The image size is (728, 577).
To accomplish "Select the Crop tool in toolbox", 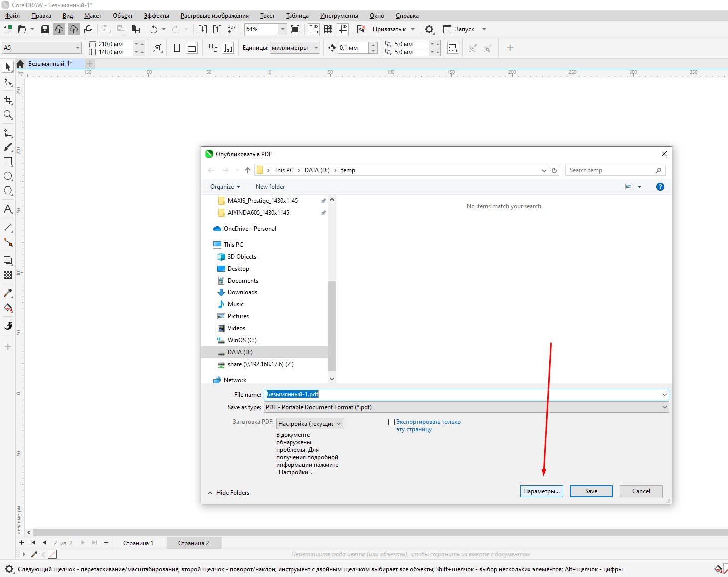I will click(x=8, y=100).
